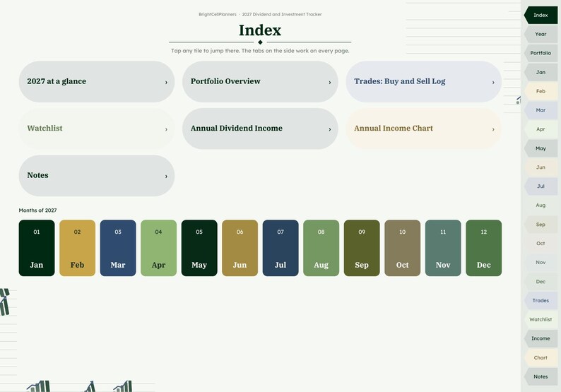Click chevron on Portfolio Overview tile

pyautogui.click(x=329, y=82)
